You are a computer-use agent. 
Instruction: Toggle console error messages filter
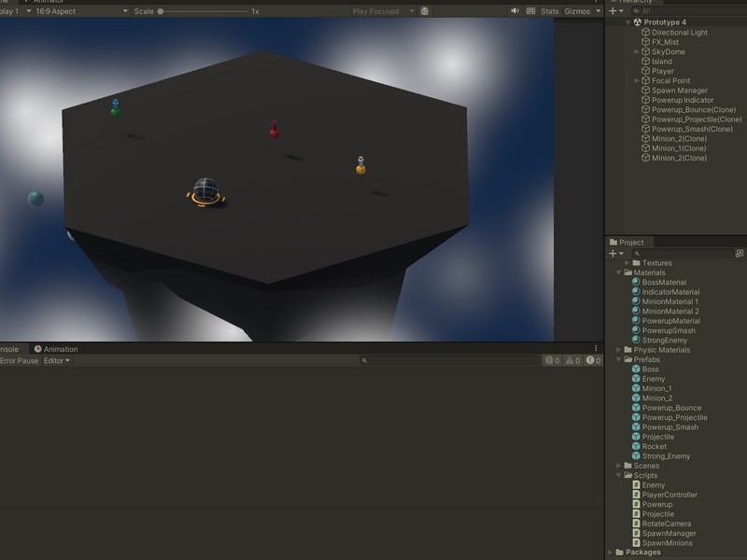click(x=592, y=360)
